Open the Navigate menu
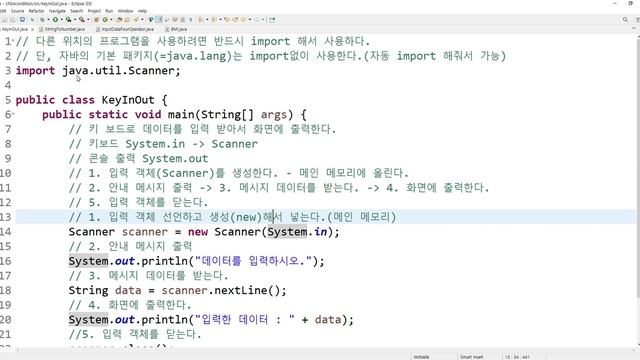The height and width of the screenshot is (360, 640). pyautogui.click(x=57, y=11)
